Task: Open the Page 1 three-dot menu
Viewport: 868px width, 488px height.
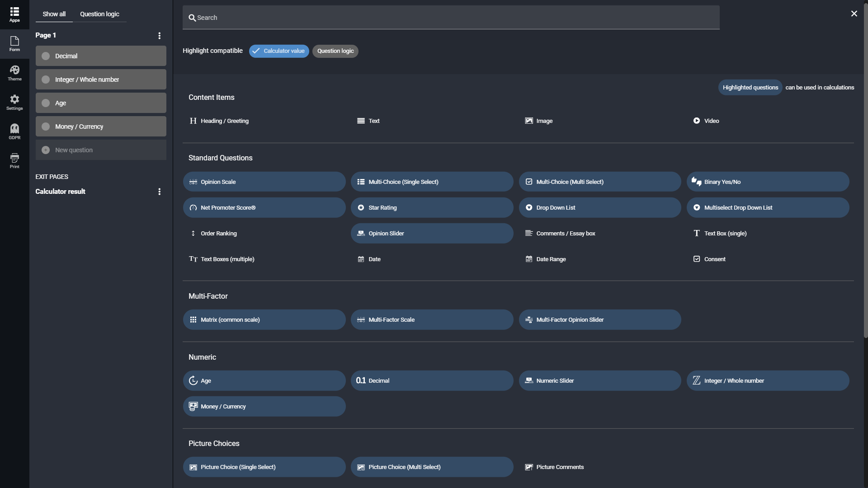Action: [x=159, y=36]
